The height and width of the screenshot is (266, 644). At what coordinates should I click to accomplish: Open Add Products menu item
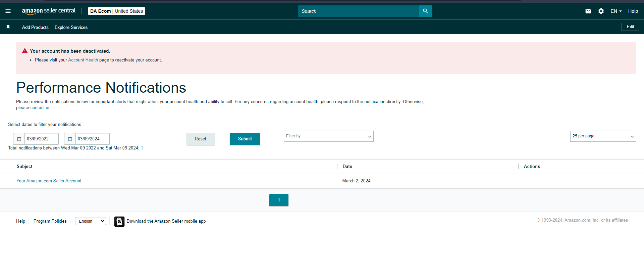35,27
